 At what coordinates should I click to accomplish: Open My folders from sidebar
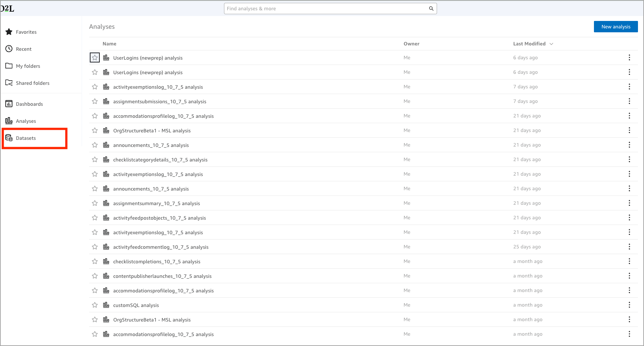tap(28, 66)
